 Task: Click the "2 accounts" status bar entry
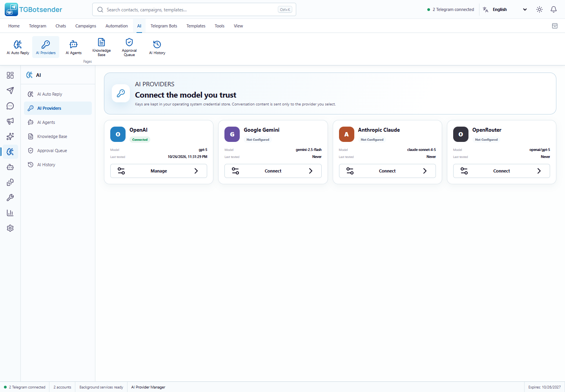click(62, 387)
